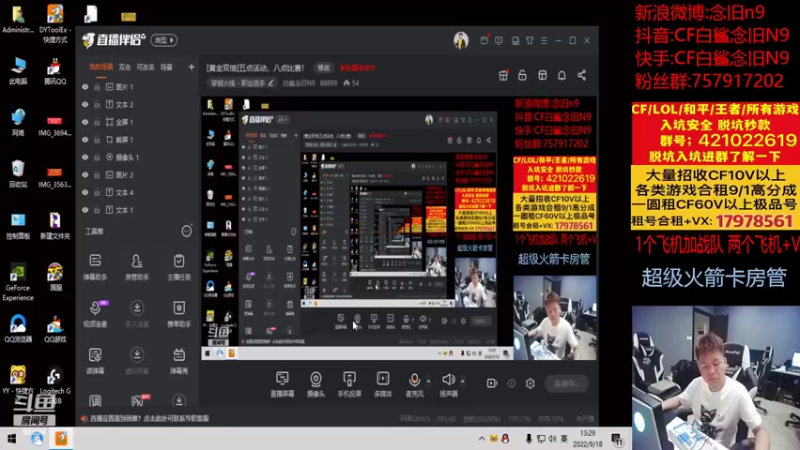Click the skin shirt icon in the title bar
The height and width of the screenshot is (450, 800).
530,40
